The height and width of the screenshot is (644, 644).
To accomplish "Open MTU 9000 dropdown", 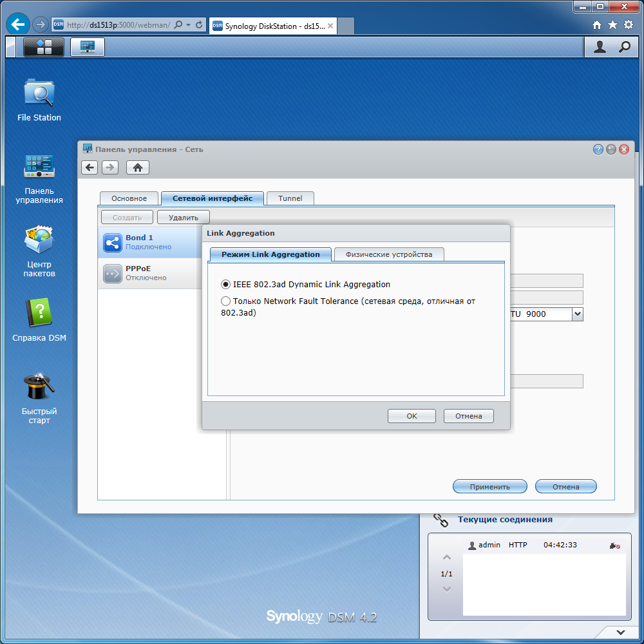I will pos(578,314).
